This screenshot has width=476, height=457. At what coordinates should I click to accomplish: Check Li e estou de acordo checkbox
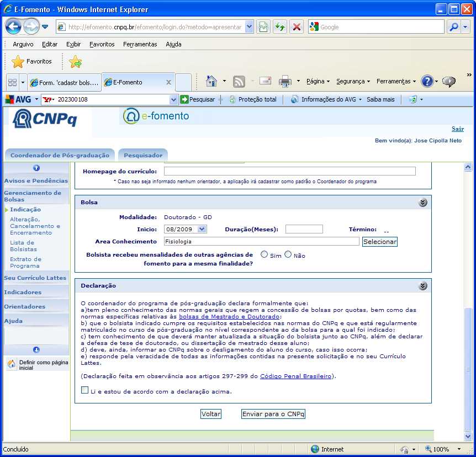(84, 390)
